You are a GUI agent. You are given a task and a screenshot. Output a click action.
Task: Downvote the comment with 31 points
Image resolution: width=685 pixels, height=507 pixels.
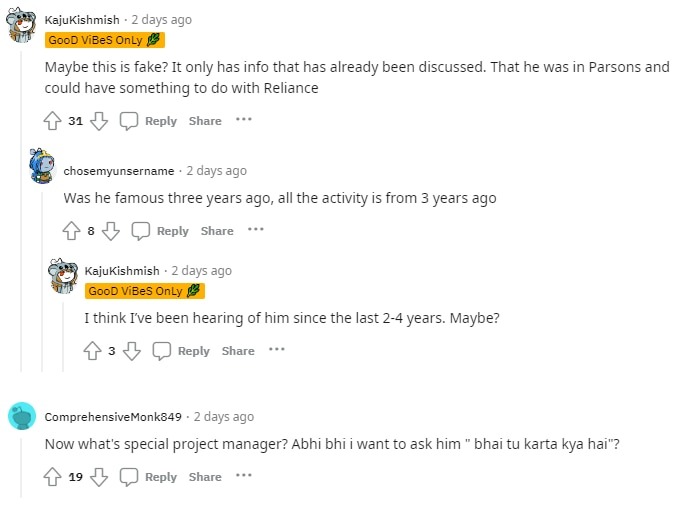pyautogui.click(x=99, y=121)
